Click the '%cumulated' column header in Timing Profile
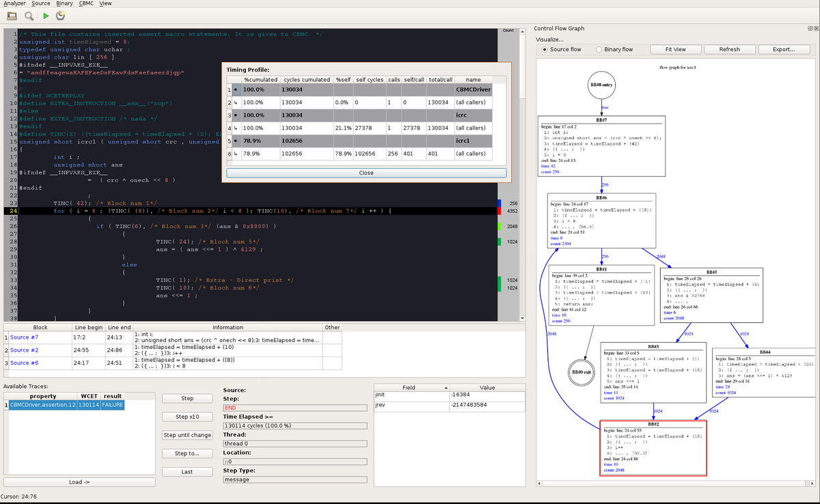Image resolution: width=820 pixels, height=504 pixels. point(260,80)
